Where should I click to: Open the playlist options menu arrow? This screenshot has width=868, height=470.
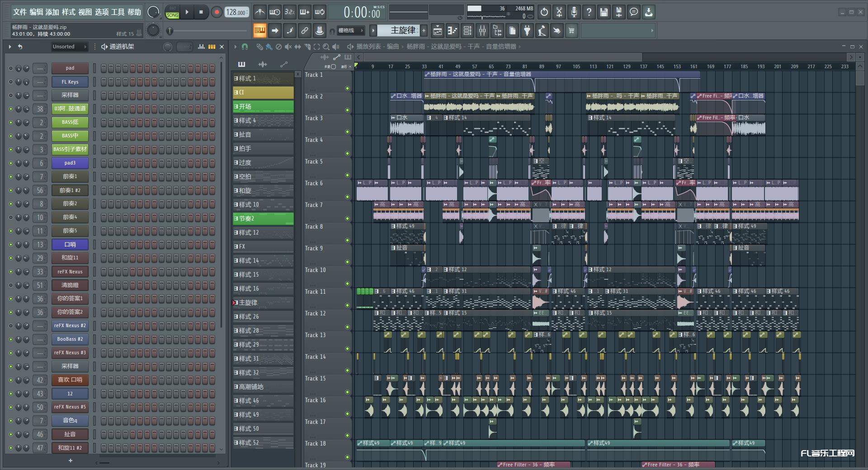click(235, 47)
